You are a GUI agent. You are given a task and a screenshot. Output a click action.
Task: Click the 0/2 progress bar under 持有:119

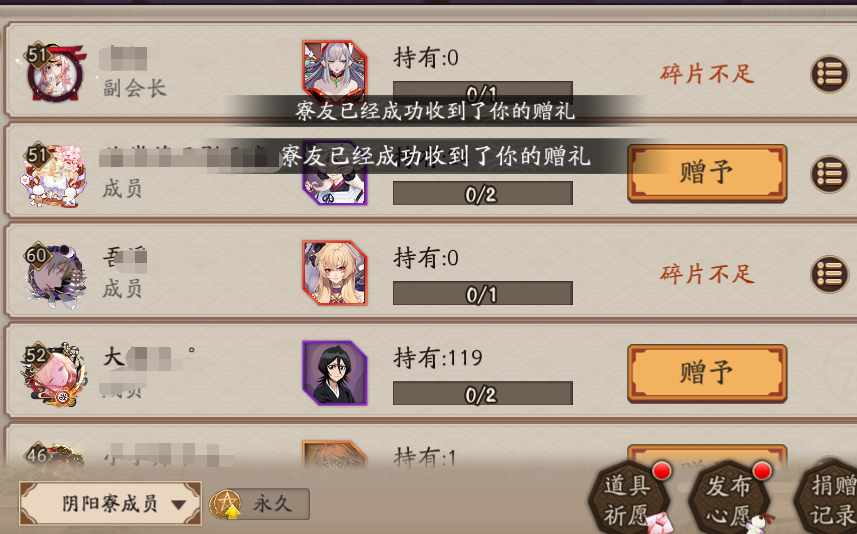tap(483, 394)
